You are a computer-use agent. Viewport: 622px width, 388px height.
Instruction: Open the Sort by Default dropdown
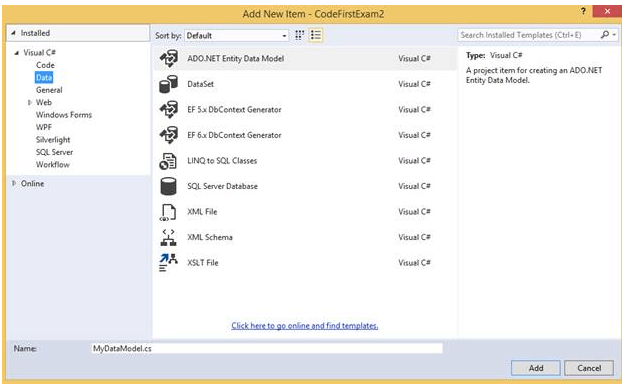coord(237,36)
